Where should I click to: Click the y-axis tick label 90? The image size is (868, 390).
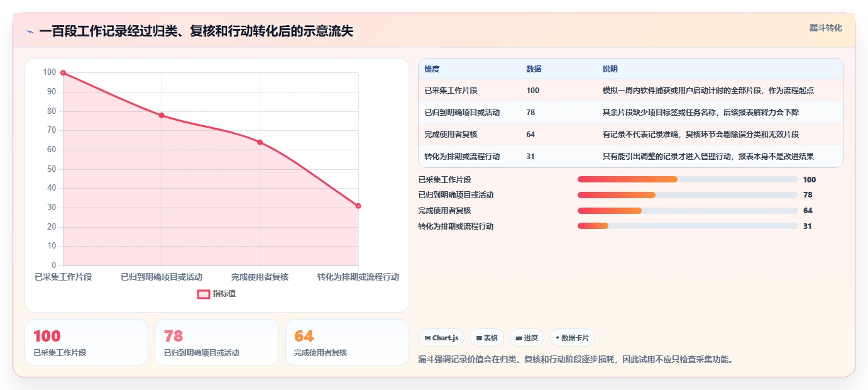pyautogui.click(x=52, y=92)
